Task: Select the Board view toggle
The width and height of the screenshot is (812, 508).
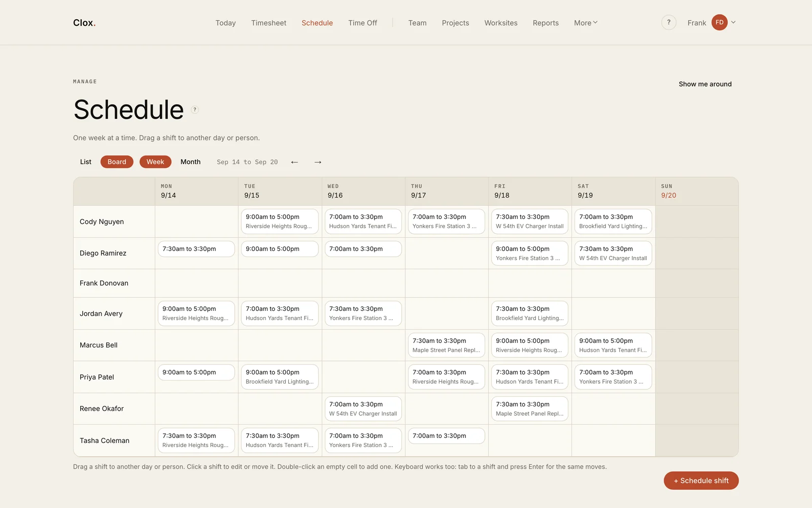Action: [x=117, y=162]
